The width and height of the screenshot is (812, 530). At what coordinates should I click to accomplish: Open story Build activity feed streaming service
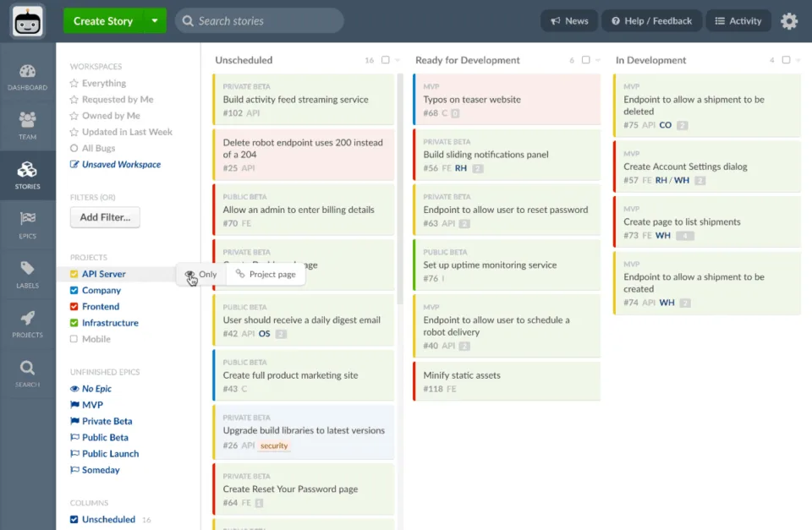point(304,100)
